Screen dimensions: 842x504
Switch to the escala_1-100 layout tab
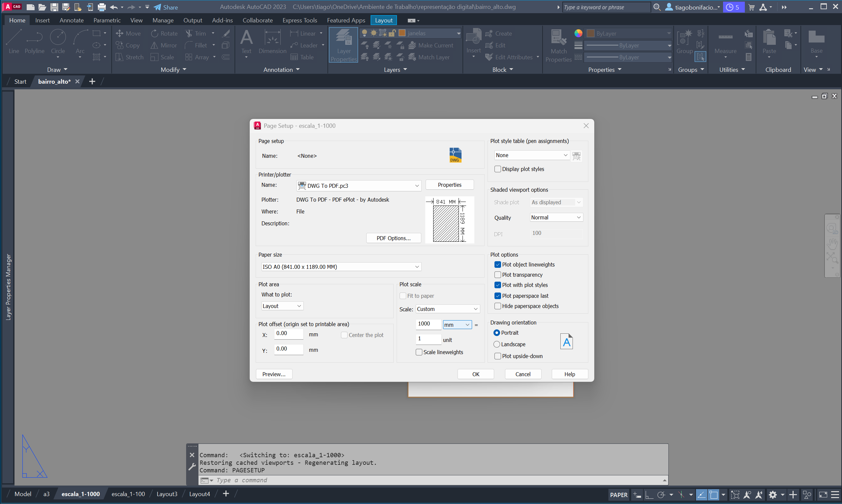(x=128, y=494)
